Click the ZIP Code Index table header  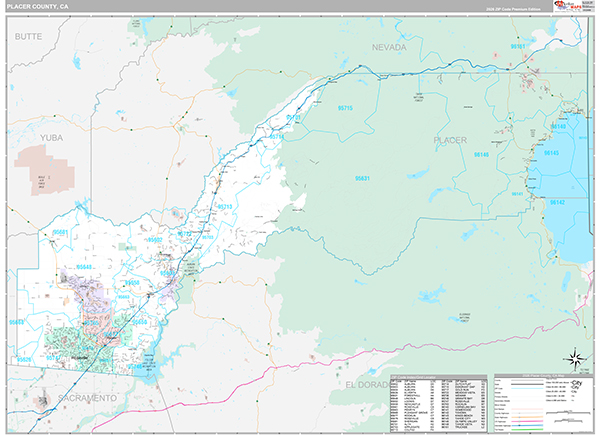click(x=439, y=377)
